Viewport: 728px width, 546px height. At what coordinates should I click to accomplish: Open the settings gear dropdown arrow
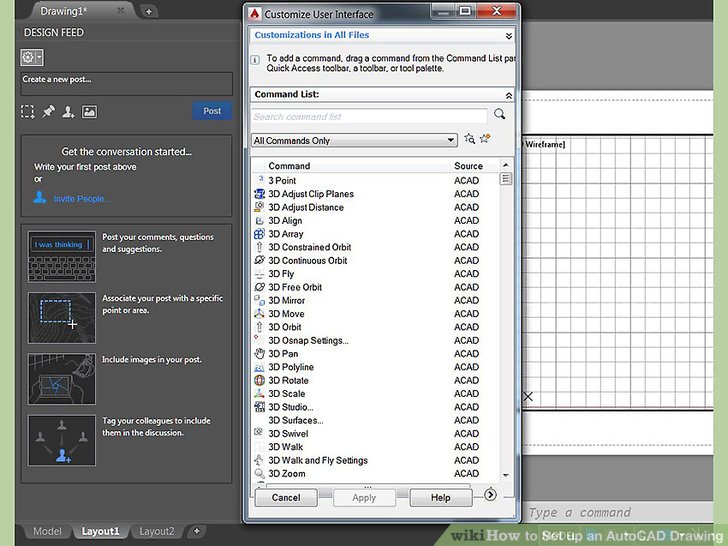(39, 57)
